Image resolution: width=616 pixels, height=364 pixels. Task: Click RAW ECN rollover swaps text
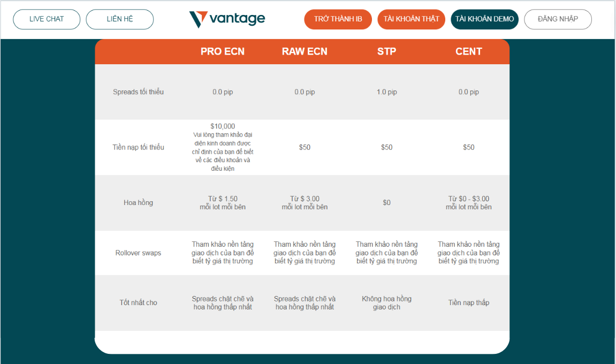click(x=305, y=253)
